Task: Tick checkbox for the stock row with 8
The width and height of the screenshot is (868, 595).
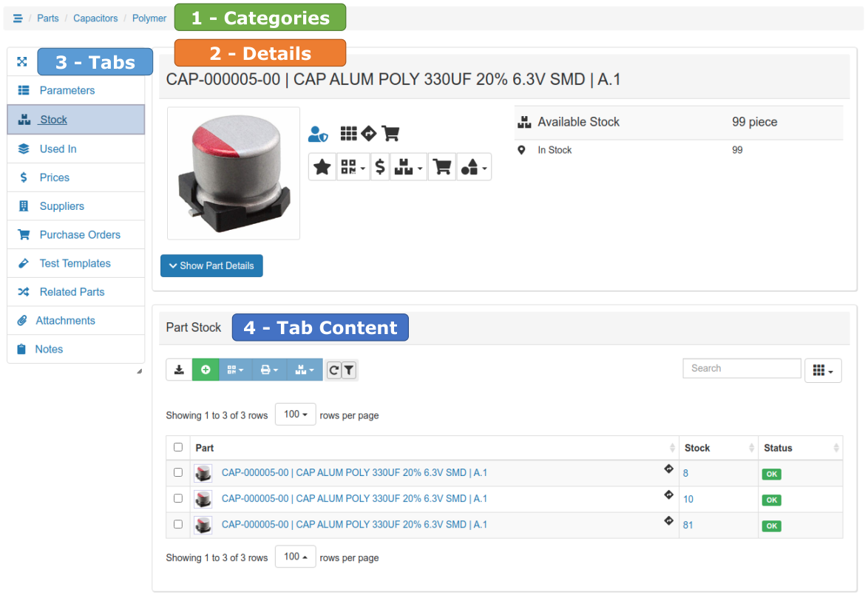Action: (x=178, y=472)
